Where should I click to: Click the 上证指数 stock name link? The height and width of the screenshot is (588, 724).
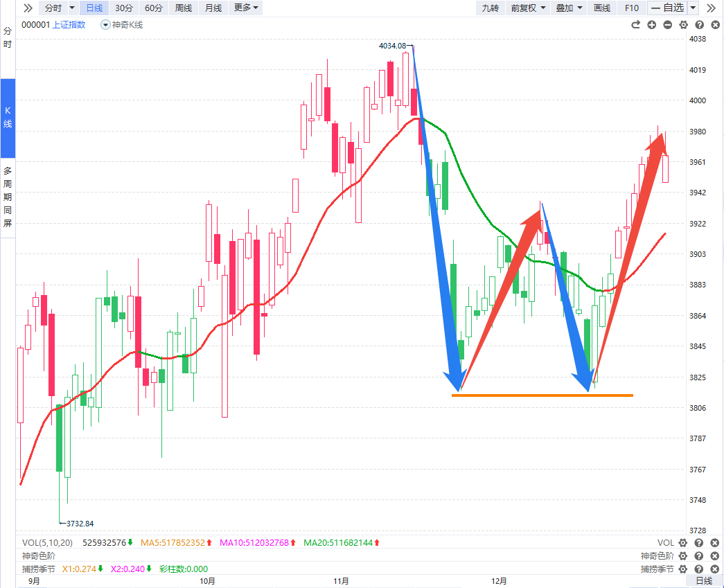pyautogui.click(x=69, y=25)
